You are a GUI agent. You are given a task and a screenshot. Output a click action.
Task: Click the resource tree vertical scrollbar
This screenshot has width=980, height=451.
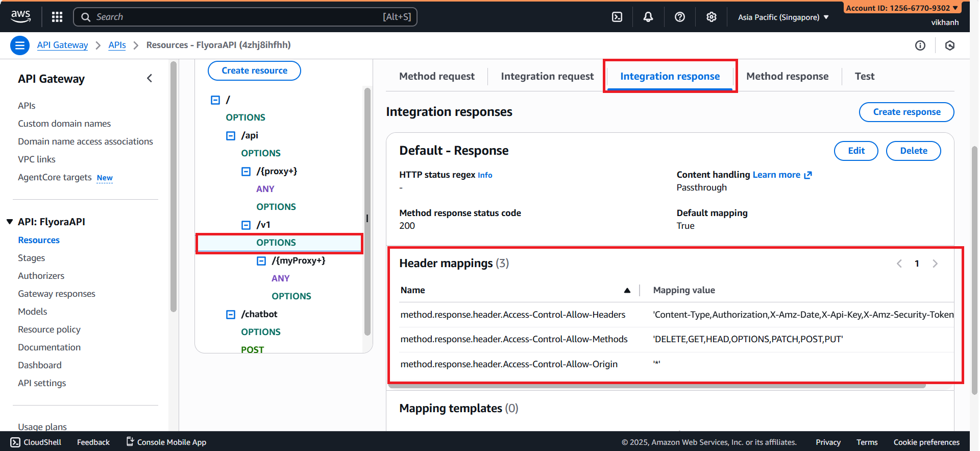pyautogui.click(x=367, y=211)
